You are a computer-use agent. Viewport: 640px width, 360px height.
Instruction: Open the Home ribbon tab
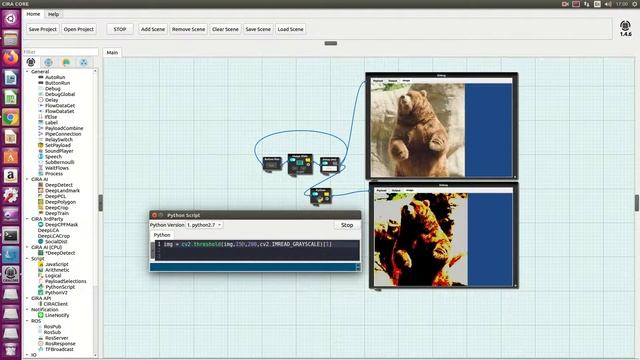tap(33, 14)
